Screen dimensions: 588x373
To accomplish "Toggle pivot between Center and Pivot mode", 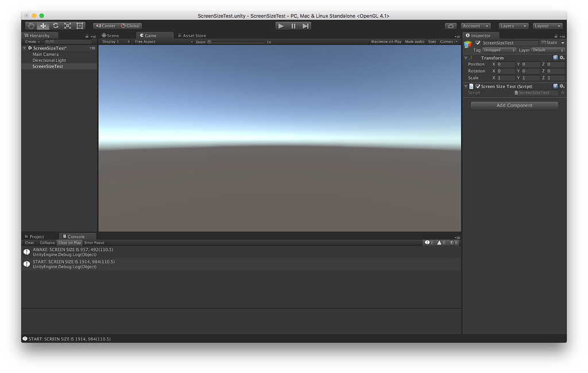I will (105, 25).
